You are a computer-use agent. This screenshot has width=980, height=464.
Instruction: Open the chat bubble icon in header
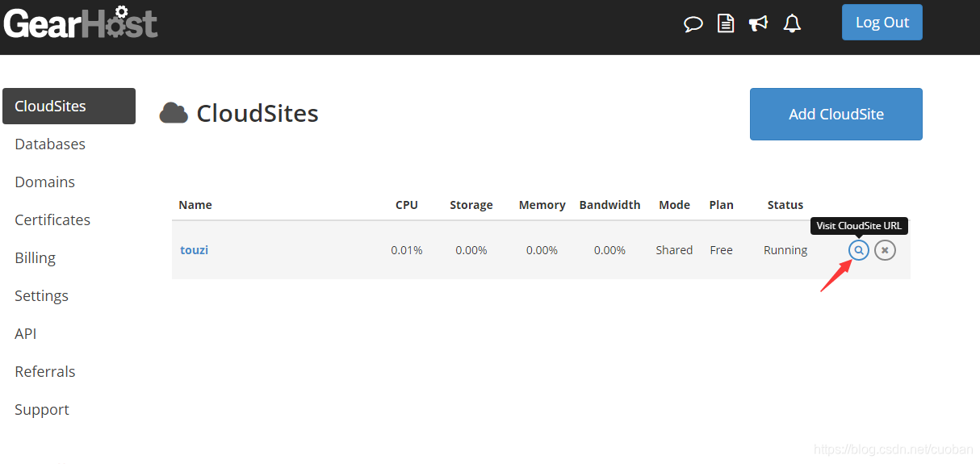click(693, 24)
